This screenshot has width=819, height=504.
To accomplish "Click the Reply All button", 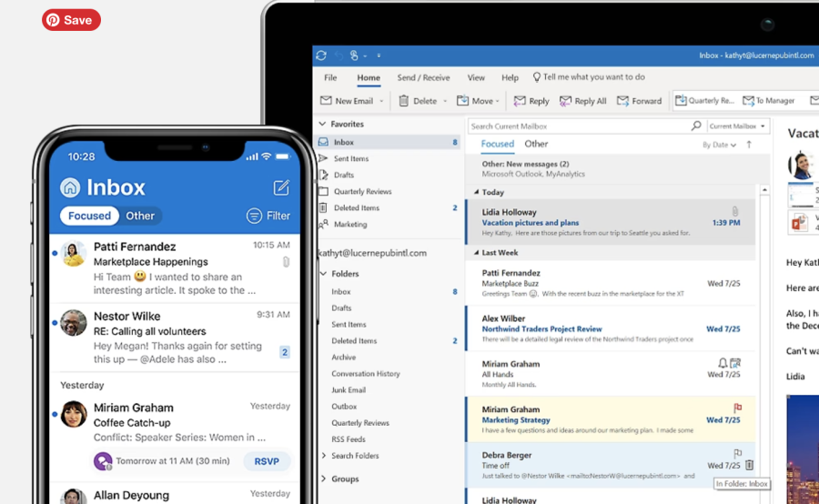I will coord(583,101).
